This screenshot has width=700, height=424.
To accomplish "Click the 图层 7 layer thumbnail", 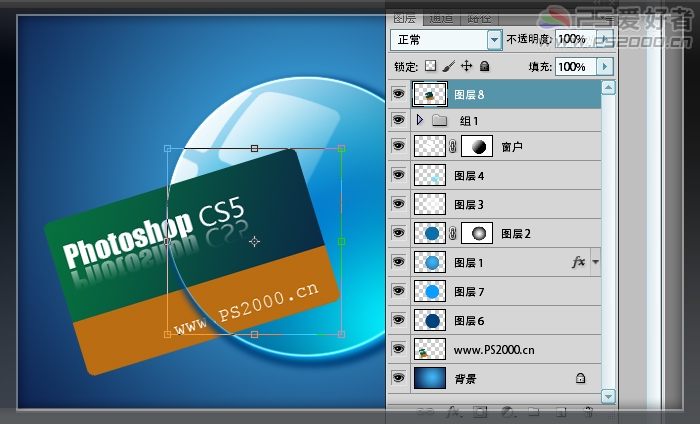I will pyautogui.click(x=430, y=291).
